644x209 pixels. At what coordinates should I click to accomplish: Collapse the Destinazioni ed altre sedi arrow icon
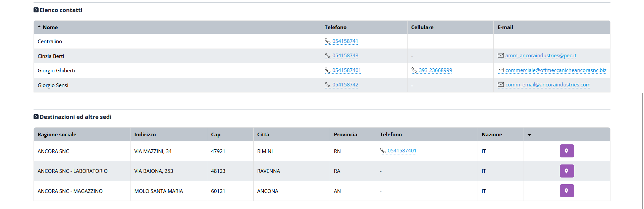pyautogui.click(x=36, y=117)
